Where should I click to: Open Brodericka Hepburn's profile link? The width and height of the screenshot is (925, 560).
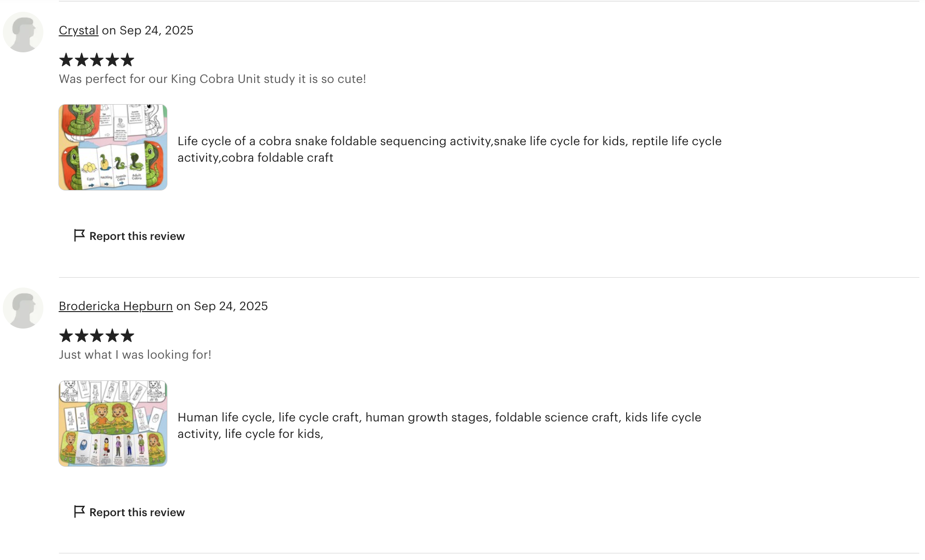point(116,306)
